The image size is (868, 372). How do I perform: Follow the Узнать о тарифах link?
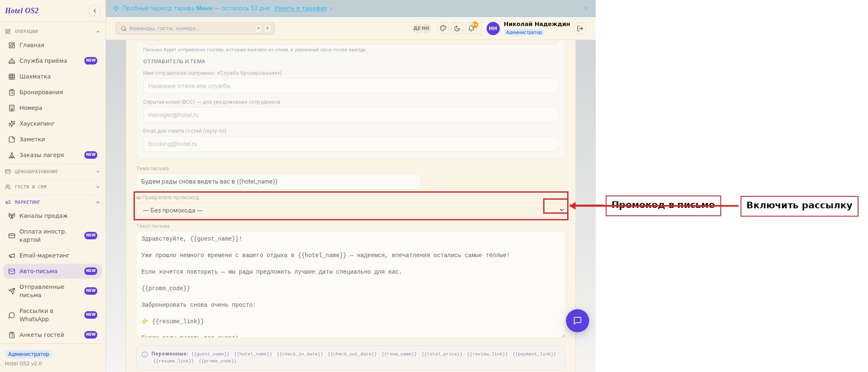point(300,8)
